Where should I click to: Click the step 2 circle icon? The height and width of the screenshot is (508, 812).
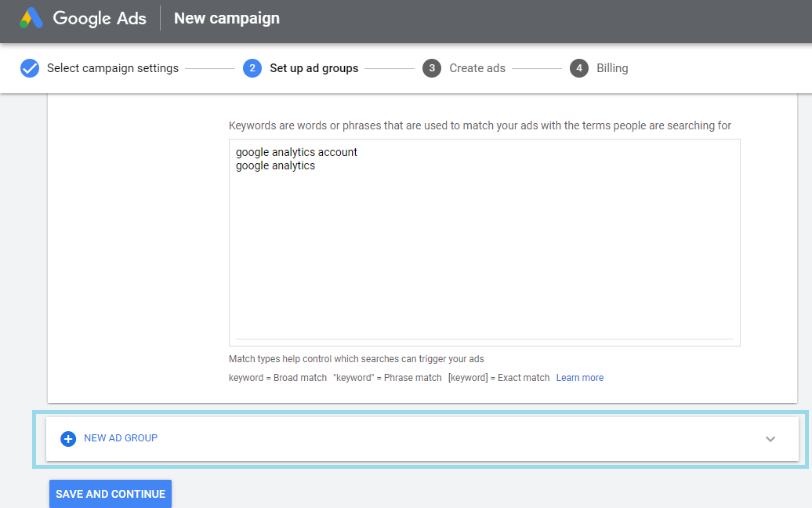[x=252, y=68]
